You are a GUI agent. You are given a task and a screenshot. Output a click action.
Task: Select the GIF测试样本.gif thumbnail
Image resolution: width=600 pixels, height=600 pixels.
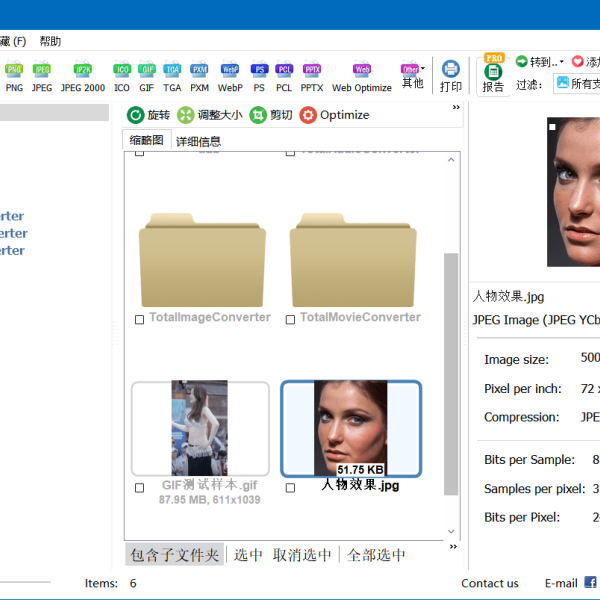(200, 428)
